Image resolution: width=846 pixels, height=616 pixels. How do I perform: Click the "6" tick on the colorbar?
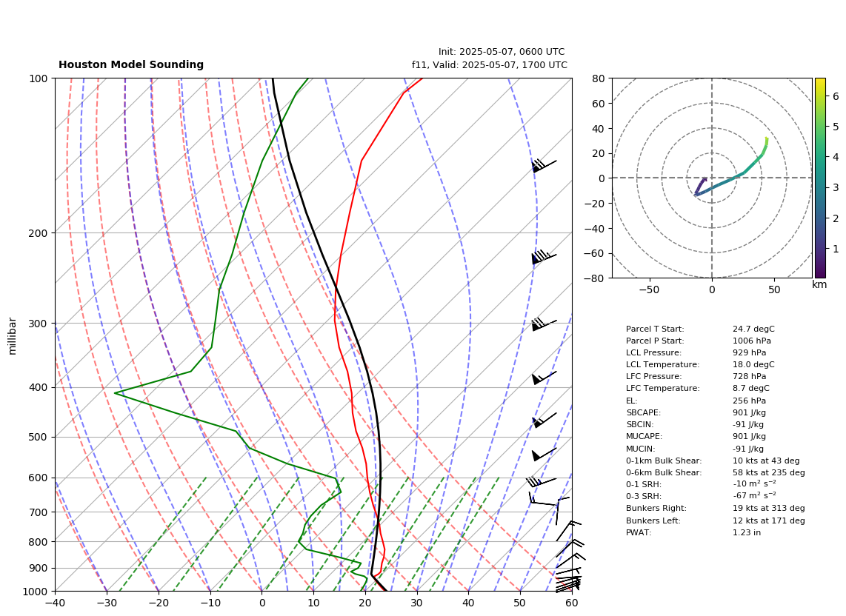pos(835,96)
